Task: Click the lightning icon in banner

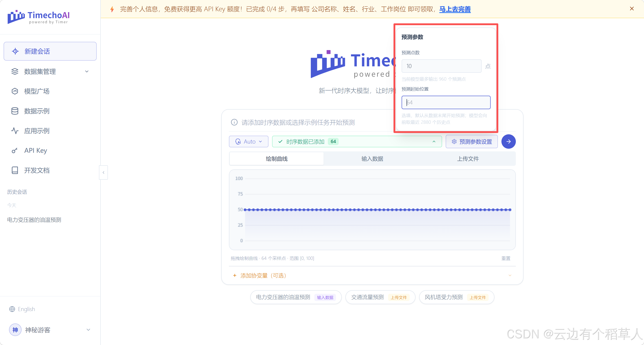Action: (112, 9)
